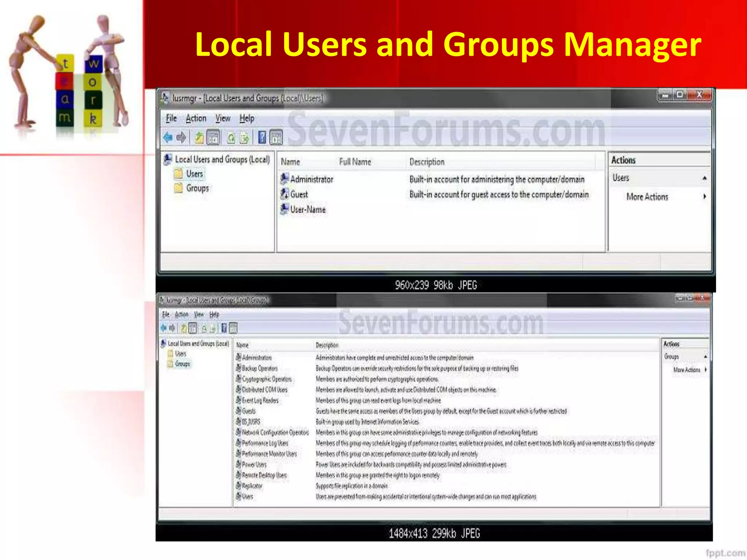Toggle Show/Hide Console Tree icon in Users window

coord(213,137)
